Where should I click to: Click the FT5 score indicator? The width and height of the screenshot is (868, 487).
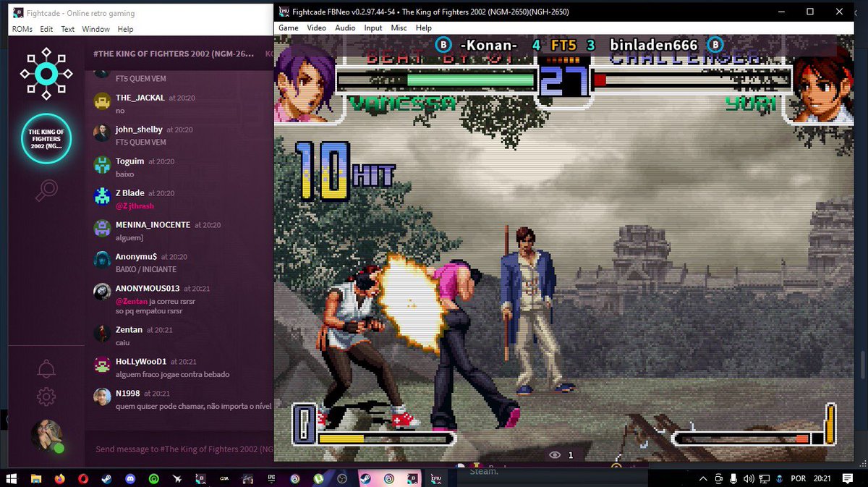pyautogui.click(x=564, y=45)
